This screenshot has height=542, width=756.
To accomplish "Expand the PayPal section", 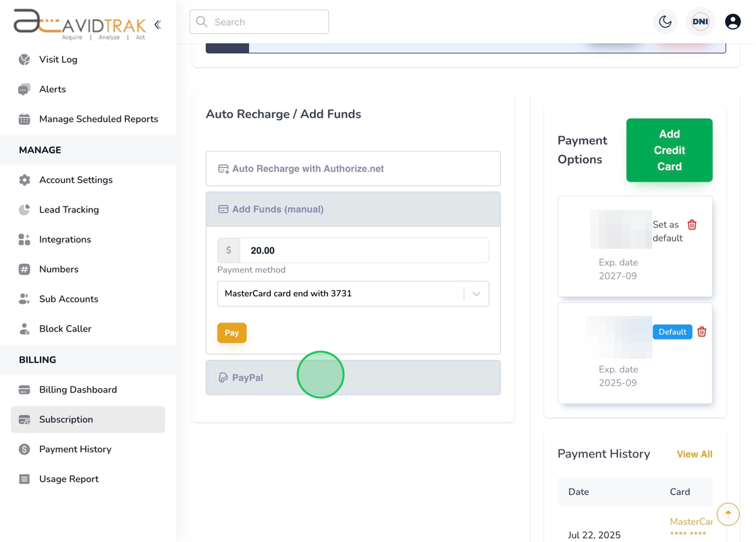I will click(x=353, y=377).
